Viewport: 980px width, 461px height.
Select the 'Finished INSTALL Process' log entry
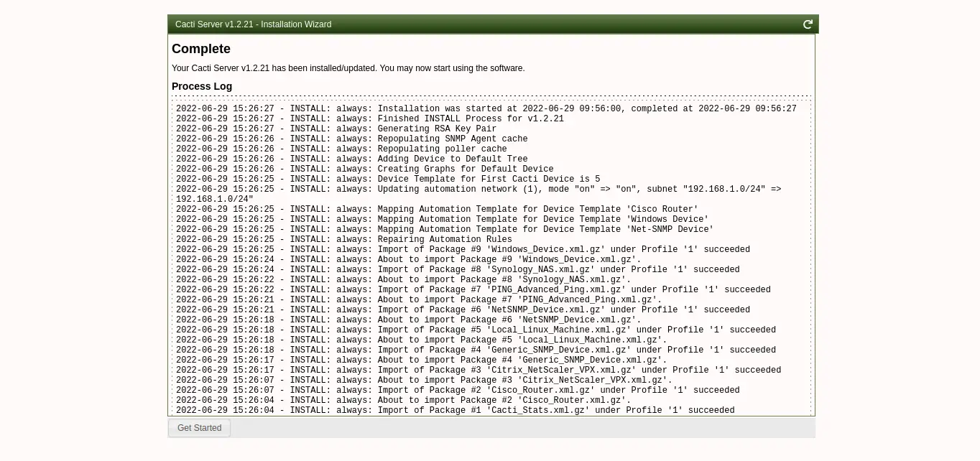pyautogui.click(x=369, y=119)
